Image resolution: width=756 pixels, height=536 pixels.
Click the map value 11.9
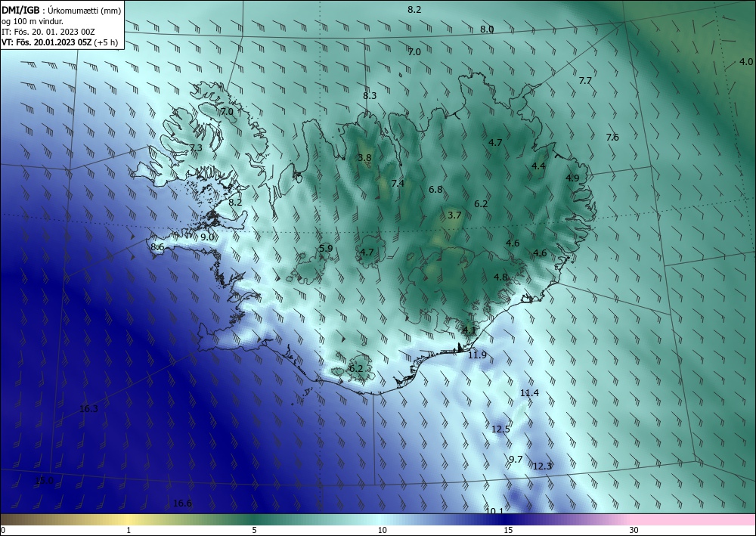point(477,355)
